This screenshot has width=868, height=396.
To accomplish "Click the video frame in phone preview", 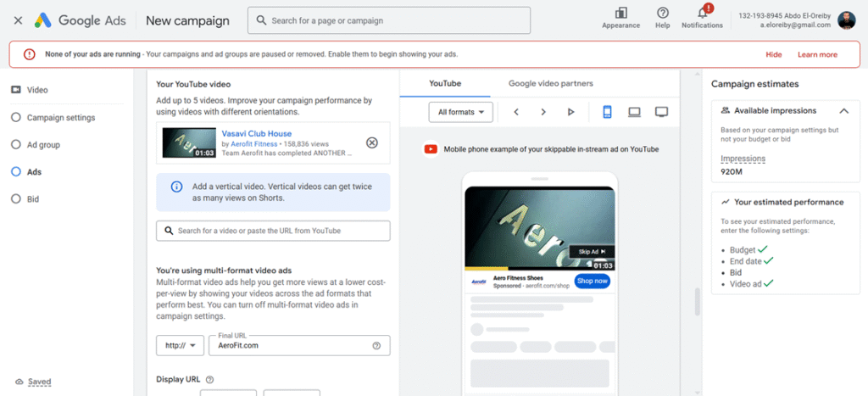I will [540, 228].
